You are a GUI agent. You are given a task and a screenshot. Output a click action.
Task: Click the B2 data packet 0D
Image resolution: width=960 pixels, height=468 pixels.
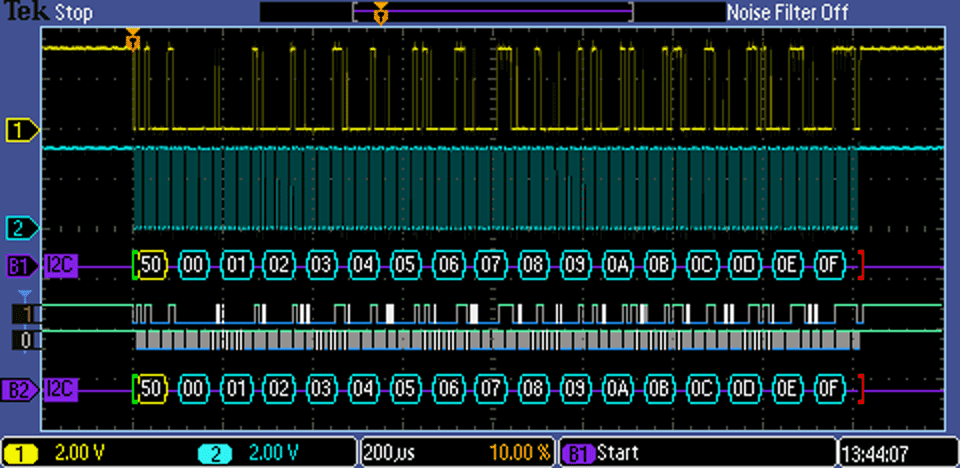744,388
